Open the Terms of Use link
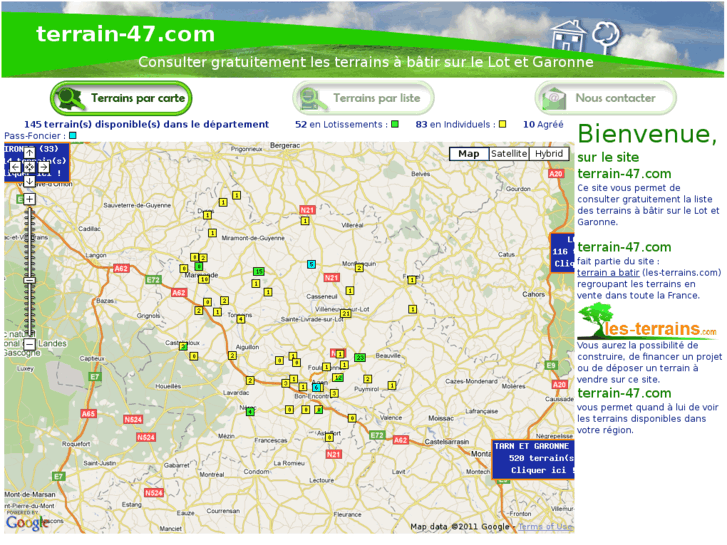 pos(545,527)
